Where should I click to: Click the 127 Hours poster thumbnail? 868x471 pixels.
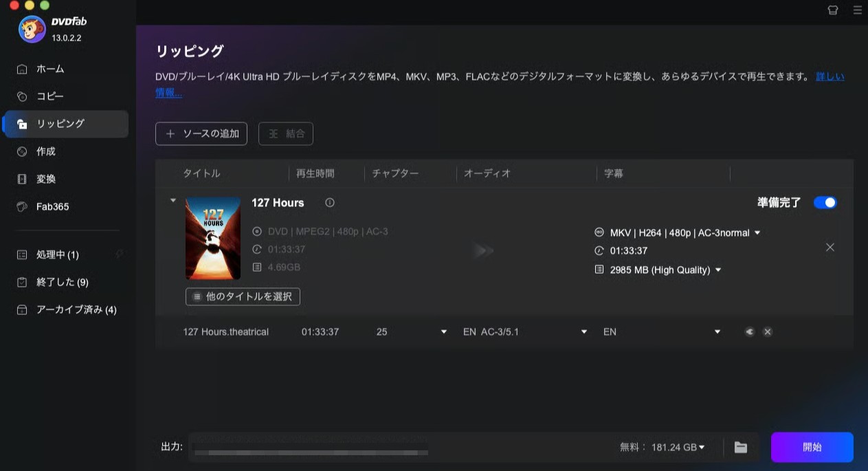point(213,239)
